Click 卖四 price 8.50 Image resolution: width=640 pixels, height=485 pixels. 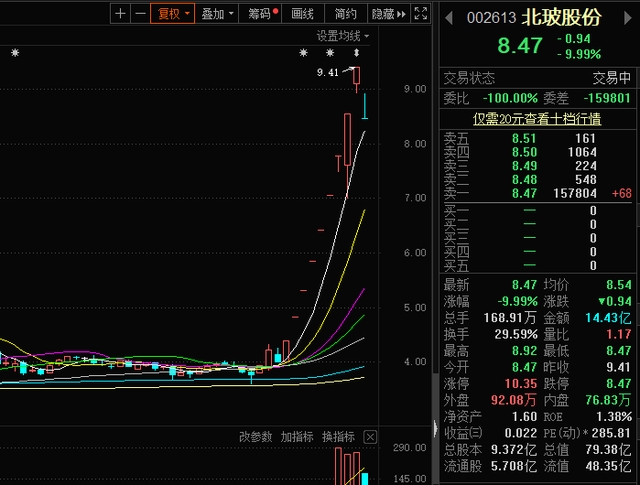524,152
